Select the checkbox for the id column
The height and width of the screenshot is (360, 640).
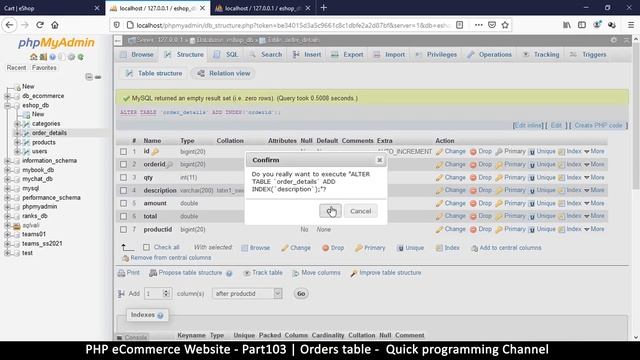pos(124,151)
